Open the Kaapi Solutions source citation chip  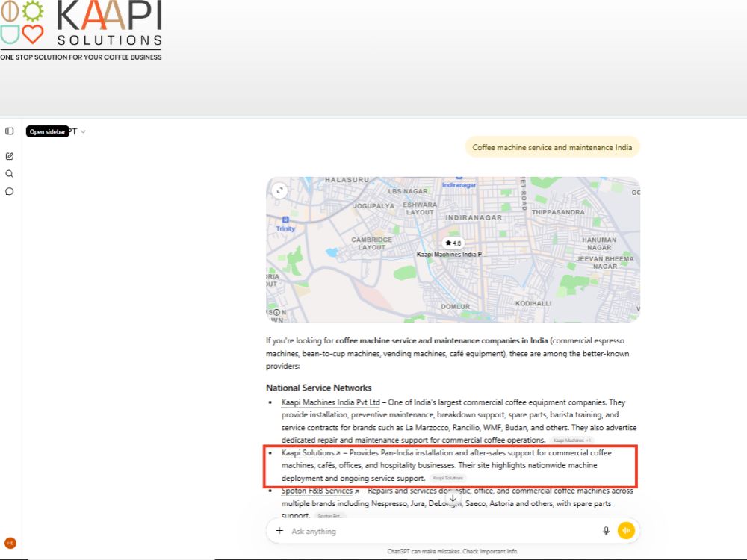click(447, 478)
